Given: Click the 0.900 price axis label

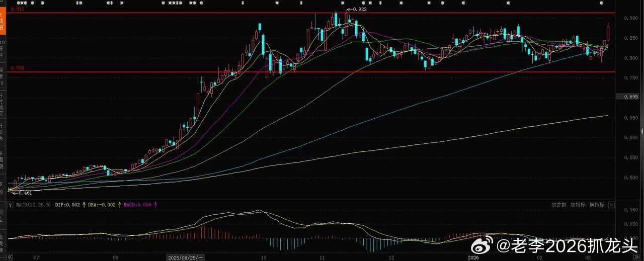Looking at the screenshot, I should [632, 18].
